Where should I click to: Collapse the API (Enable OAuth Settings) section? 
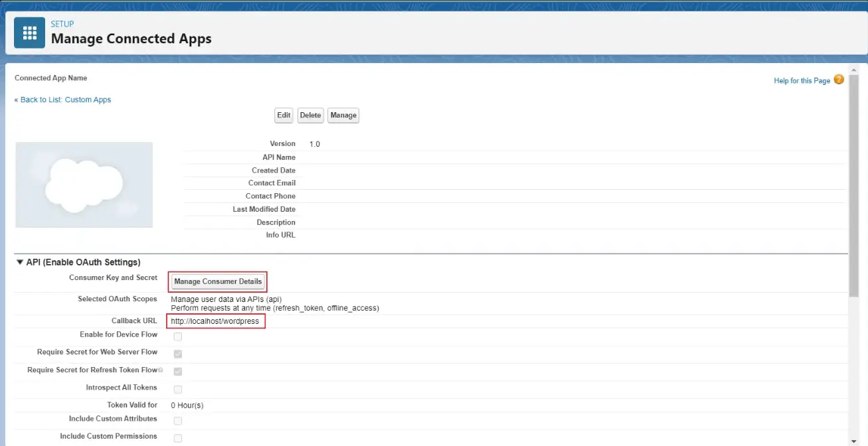click(20, 262)
